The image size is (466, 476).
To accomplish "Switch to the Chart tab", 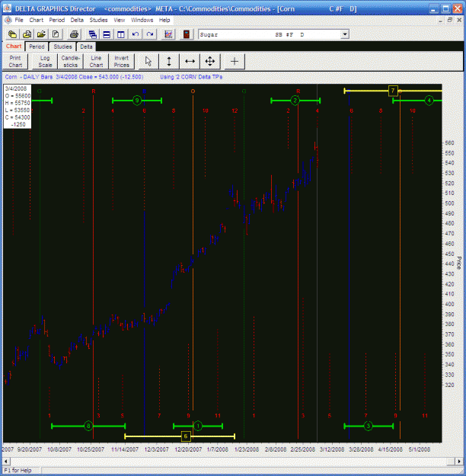I will (14, 46).
